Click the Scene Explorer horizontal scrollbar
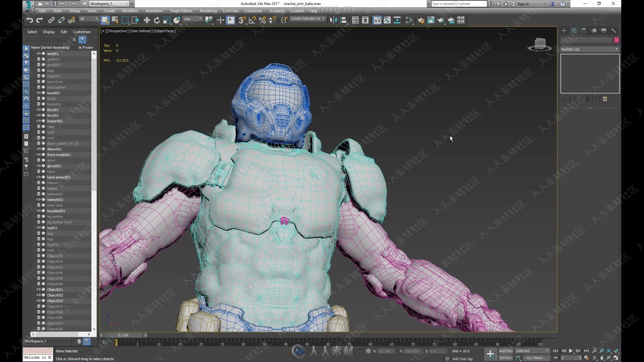Screen dimensions: 644x362 point(56,335)
